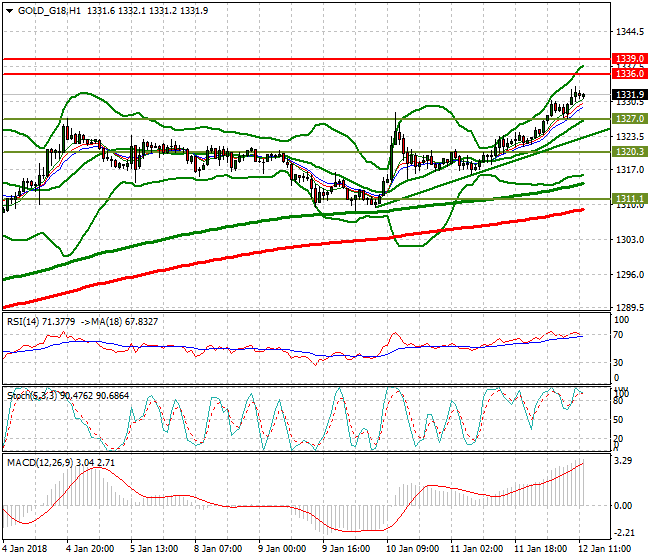Click the Stoch(5,3,3) indicator label
This screenshot has width=650, height=560.
tap(33, 395)
